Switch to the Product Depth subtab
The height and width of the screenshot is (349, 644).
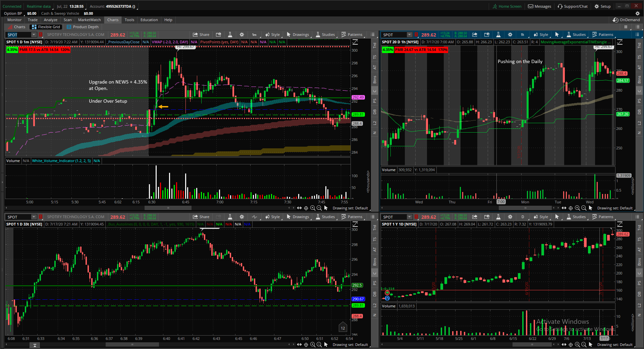pyautogui.click(x=83, y=27)
